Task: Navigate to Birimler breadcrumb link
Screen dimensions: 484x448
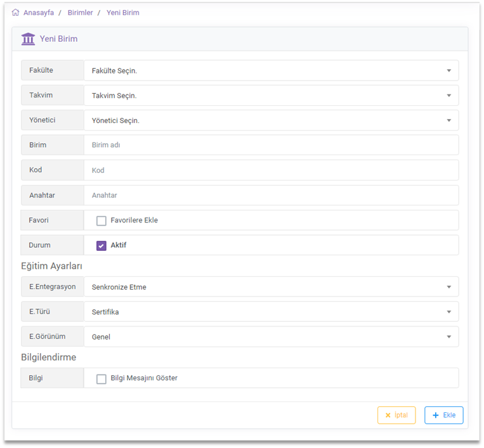Action: [x=80, y=13]
